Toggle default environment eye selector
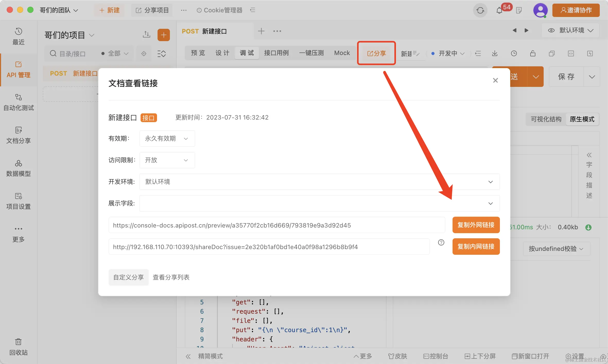The width and height of the screenshot is (608, 364). [x=571, y=30]
